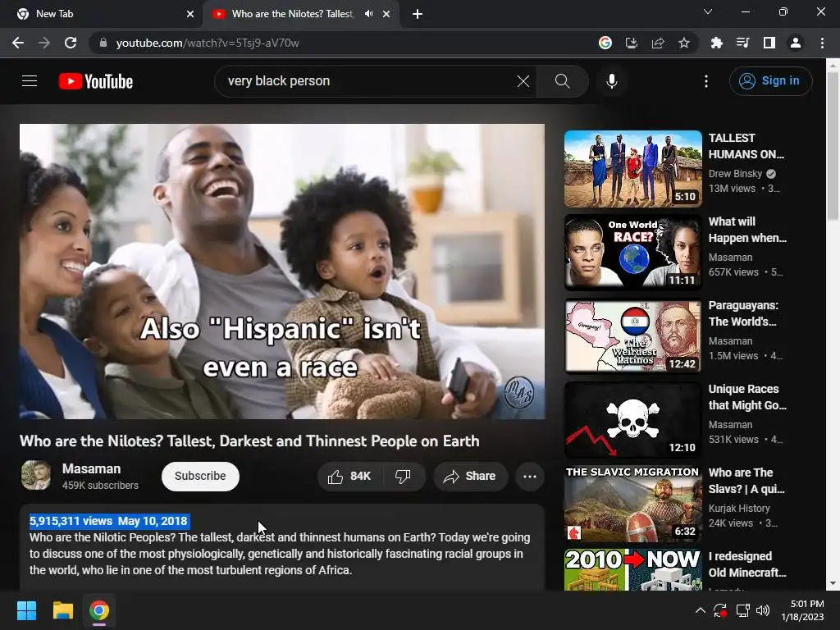This screenshot has height=630, width=840.
Task: Share the Nilotes video
Action: tap(470, 477)
